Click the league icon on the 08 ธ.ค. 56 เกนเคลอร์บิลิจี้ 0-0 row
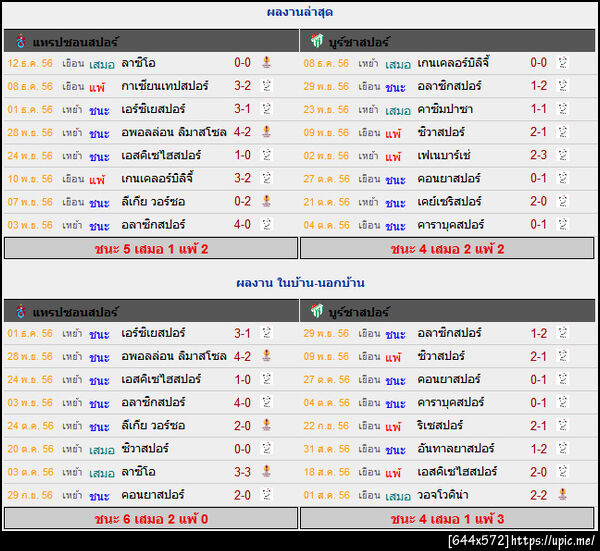The width and height of the screenshot is (600, 551). coord(562,62)
